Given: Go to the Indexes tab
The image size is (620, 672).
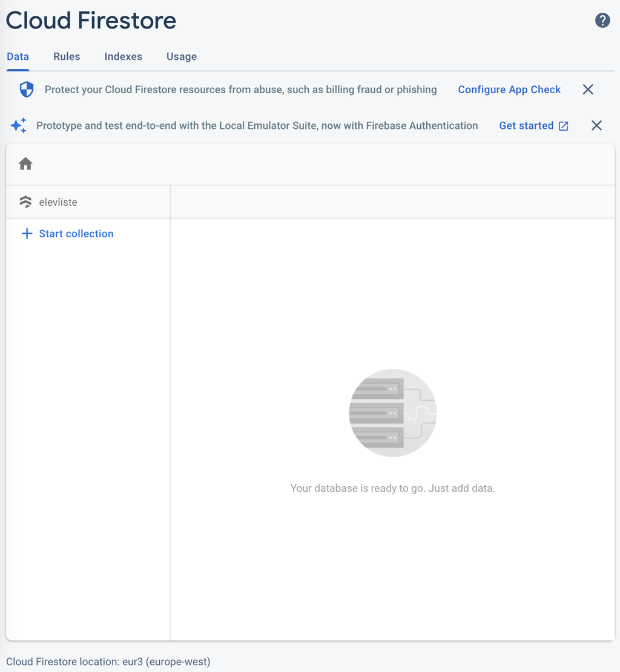Looking at the screenshot, I should (123, 56).
